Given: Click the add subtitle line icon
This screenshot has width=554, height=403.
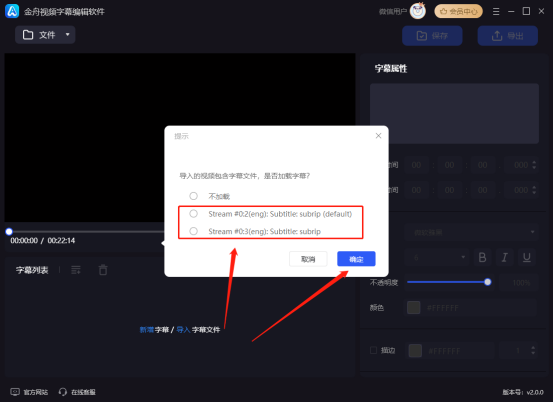Looking at the screenshot, I should point(76,270).
